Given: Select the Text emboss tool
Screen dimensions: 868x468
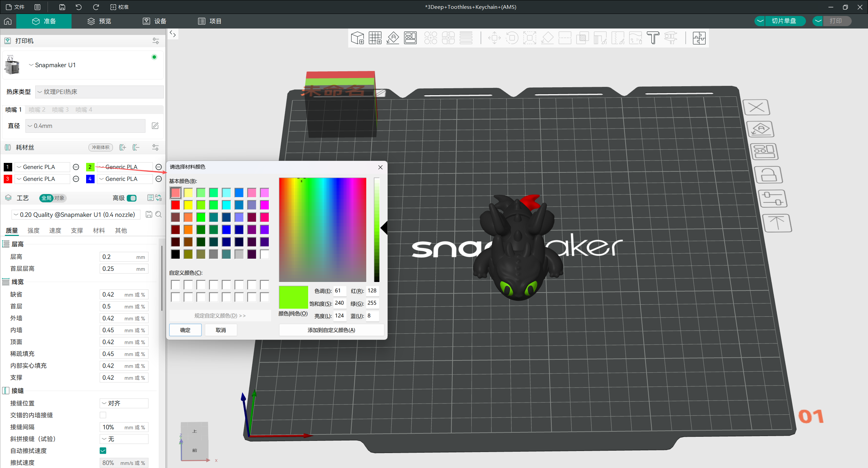Looking at the screenshot, I should tap(653, 38).
